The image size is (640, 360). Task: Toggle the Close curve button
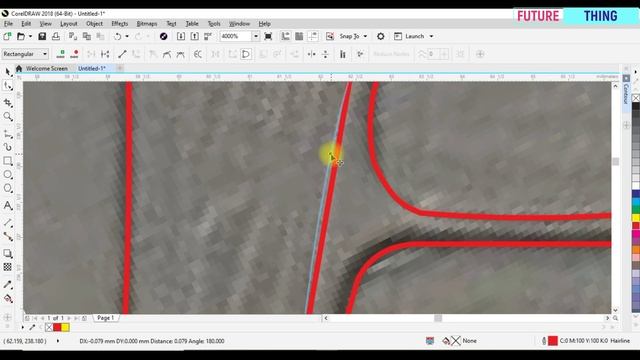point(246,54)
